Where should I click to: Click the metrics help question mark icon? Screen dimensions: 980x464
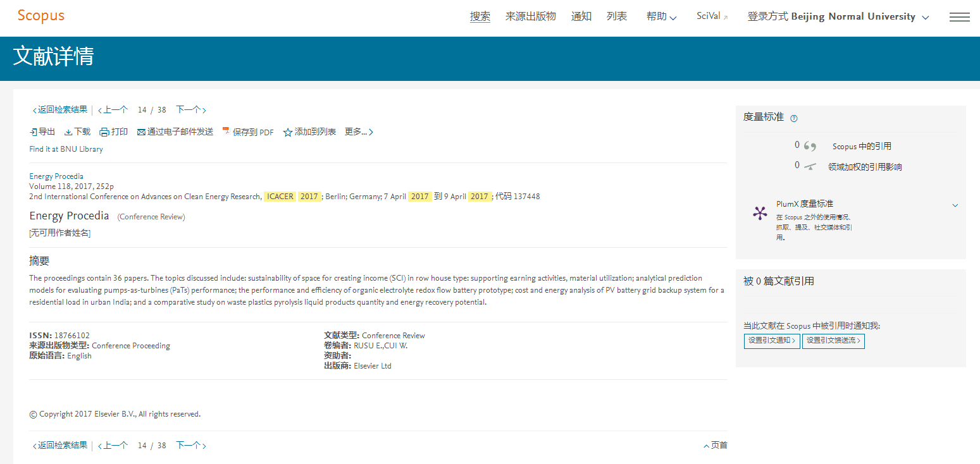coord(794,118)
